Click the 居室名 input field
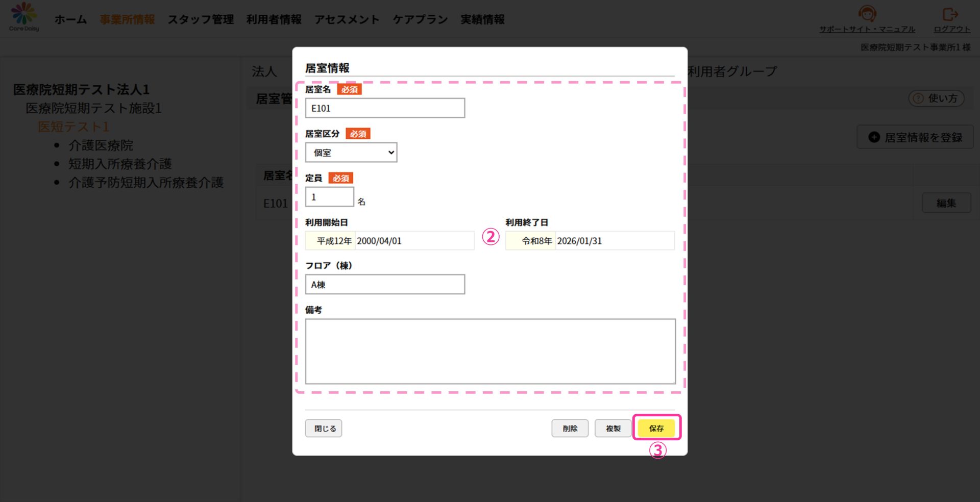 tap(385, 108)
